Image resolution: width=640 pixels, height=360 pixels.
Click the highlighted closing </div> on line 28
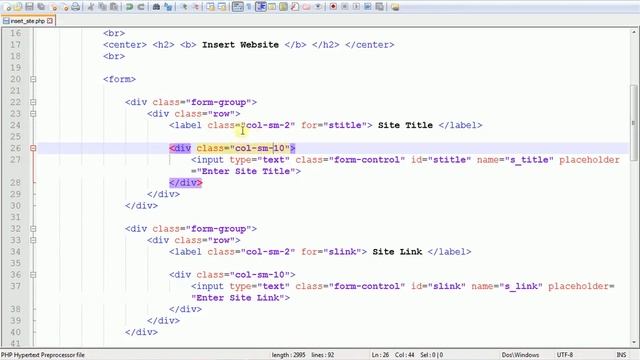tap(186, 182)
